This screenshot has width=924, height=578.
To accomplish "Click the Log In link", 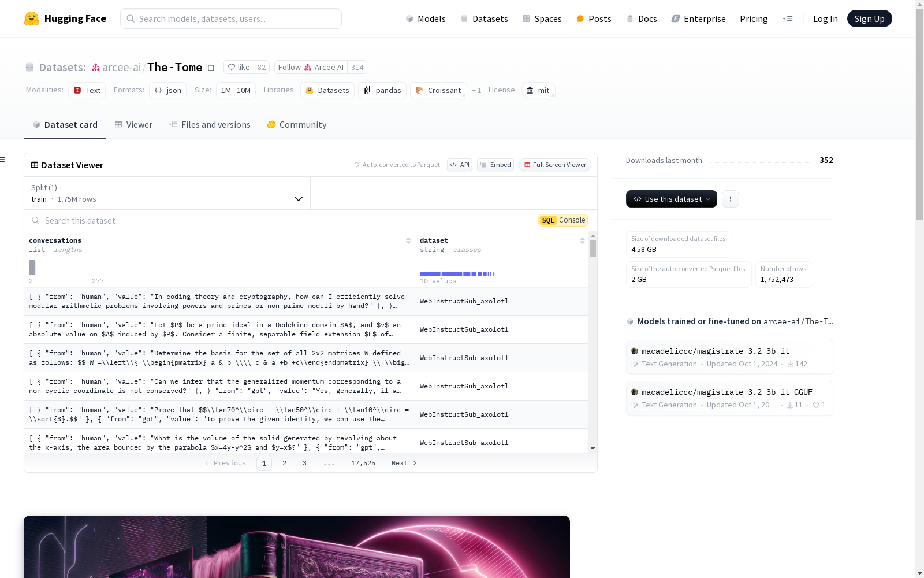I will point(825,18).
